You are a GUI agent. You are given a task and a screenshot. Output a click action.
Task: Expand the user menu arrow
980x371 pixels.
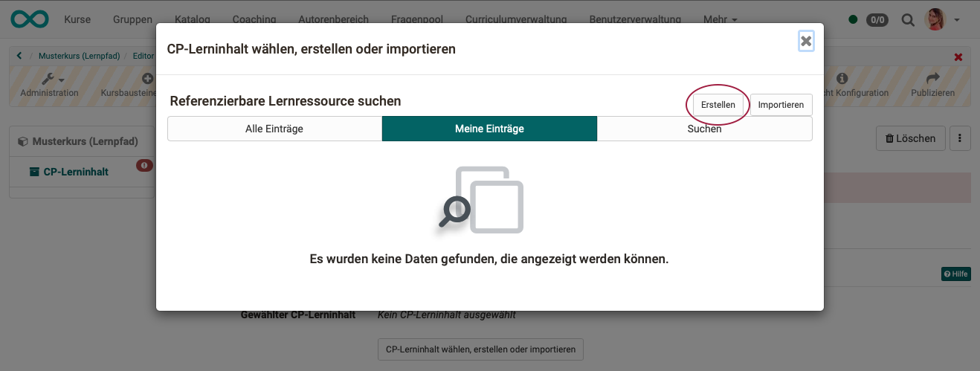pyautogui.click(x=956, y=20)
